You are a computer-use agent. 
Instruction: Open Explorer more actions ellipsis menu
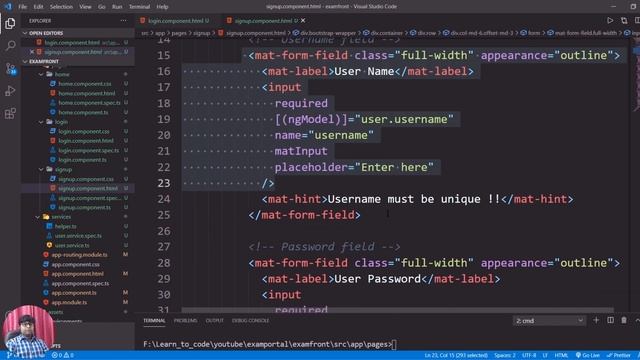(x=123, y=20)
